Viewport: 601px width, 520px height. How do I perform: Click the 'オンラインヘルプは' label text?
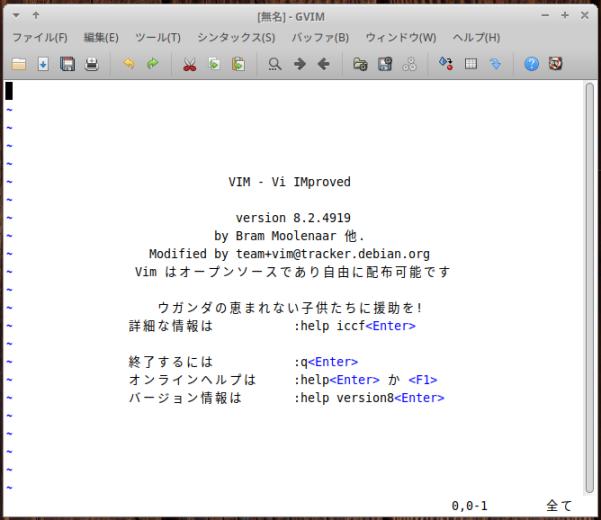pyautogui.click(x=192, y=380)
